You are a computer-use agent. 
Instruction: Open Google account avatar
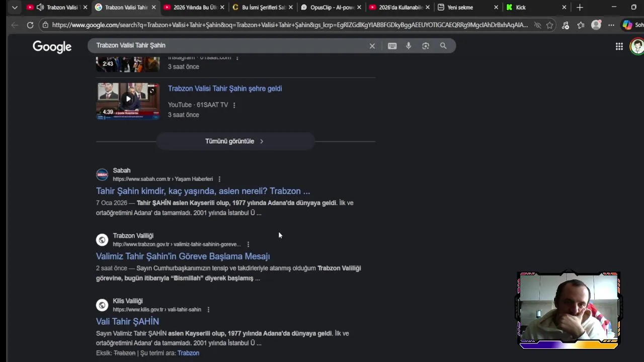[x=637, y=46]
